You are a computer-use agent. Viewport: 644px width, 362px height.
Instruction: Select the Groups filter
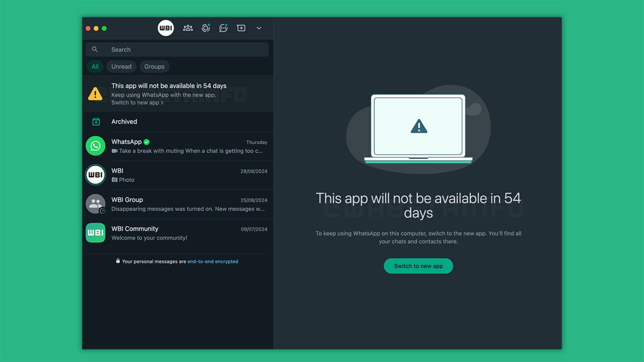(x=154, y=67)
